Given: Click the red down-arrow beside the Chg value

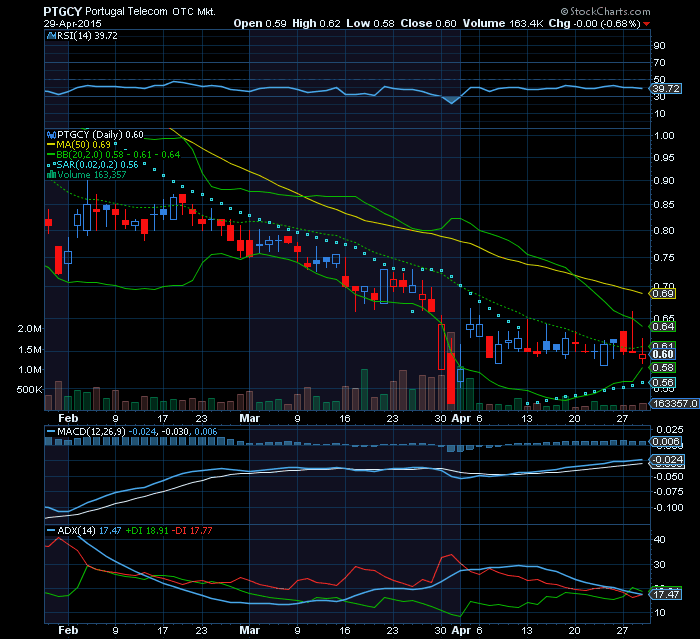Looking at the screenshot, I should tap(647, 24).
